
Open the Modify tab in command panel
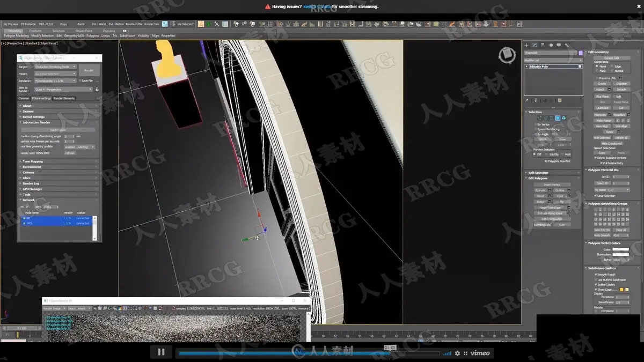[x=535, y=45]
